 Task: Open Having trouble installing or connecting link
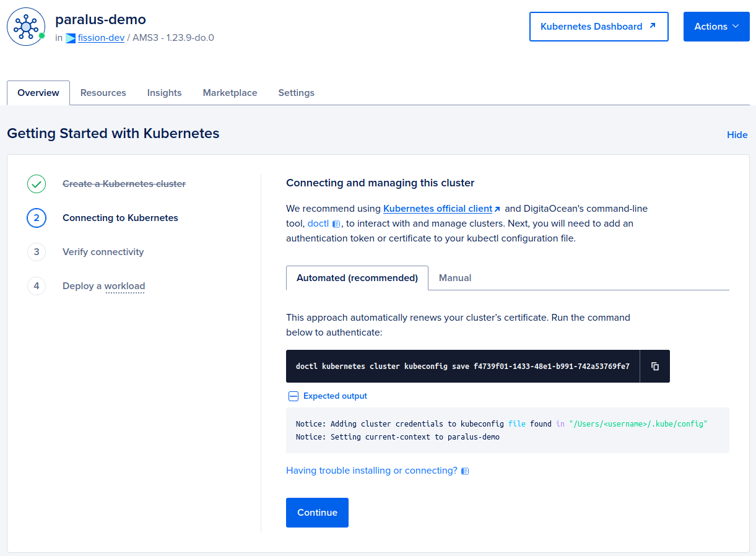coord(371,471)
